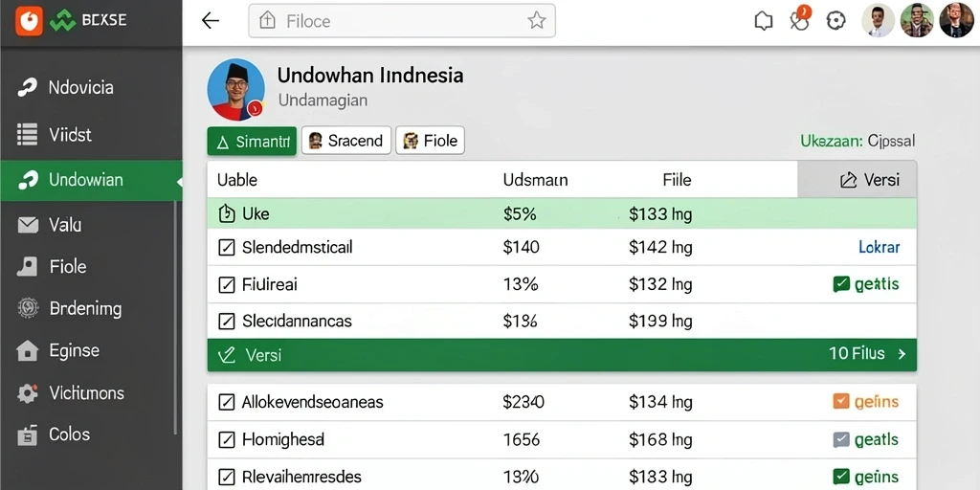The width and height of the screenshot is (980, 490).
Task: Open third user avatar in header
Action: [x=956, y=21]
